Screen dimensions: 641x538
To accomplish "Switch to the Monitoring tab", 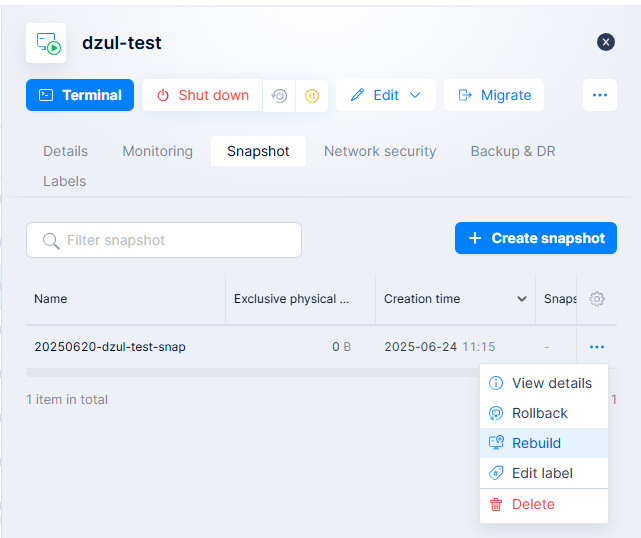I will (157, 151).
